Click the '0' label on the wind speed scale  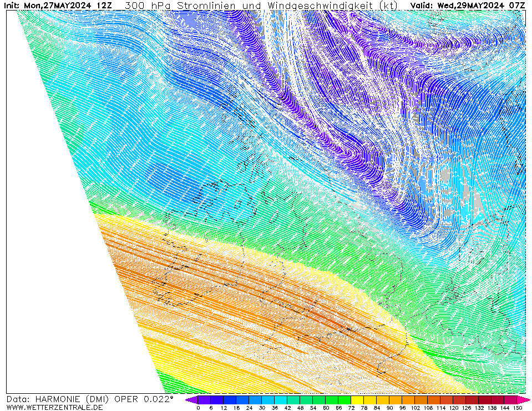[198, 408]
